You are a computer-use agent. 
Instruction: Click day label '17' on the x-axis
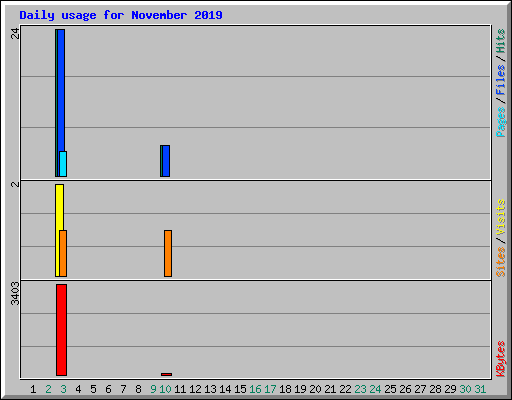coord(270,389)
